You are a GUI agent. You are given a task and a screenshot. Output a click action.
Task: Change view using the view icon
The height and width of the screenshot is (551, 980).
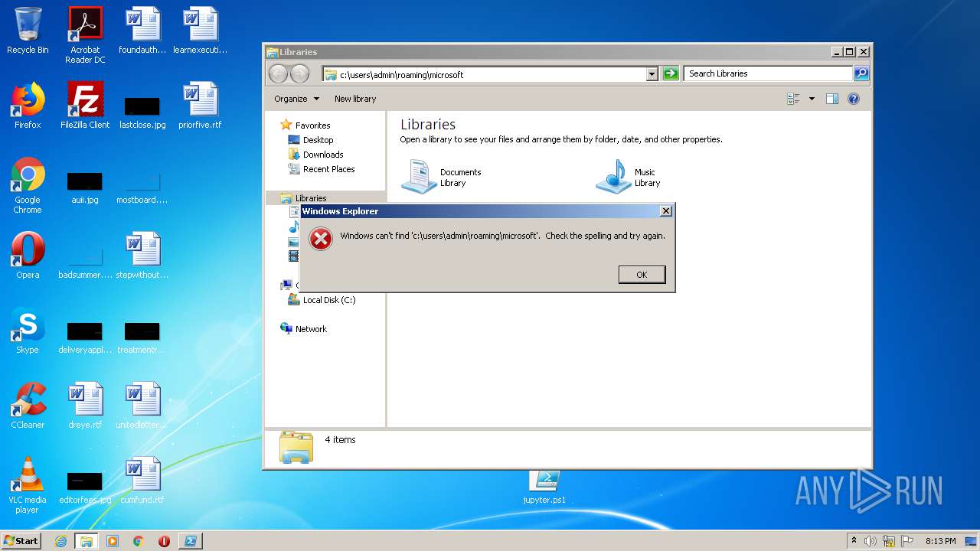(x=793, y=99)
